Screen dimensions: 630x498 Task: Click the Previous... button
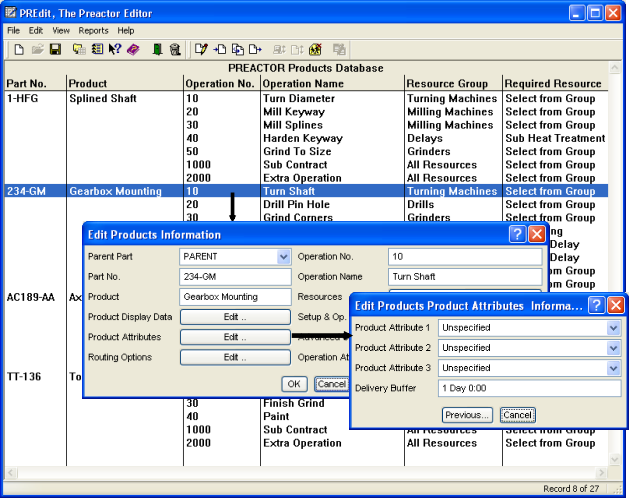coord(468,415)
